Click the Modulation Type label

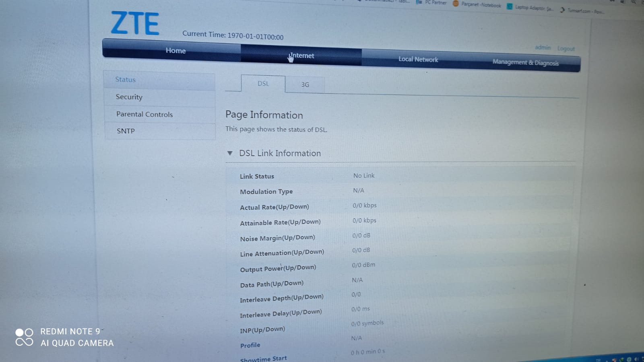click(x=266, y=191)
